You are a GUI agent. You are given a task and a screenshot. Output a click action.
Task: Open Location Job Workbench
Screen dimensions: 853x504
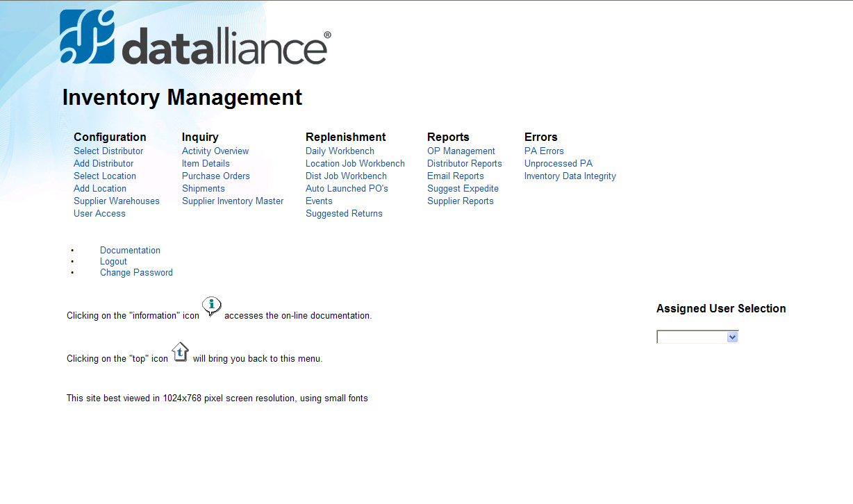[x=355, y=163]
